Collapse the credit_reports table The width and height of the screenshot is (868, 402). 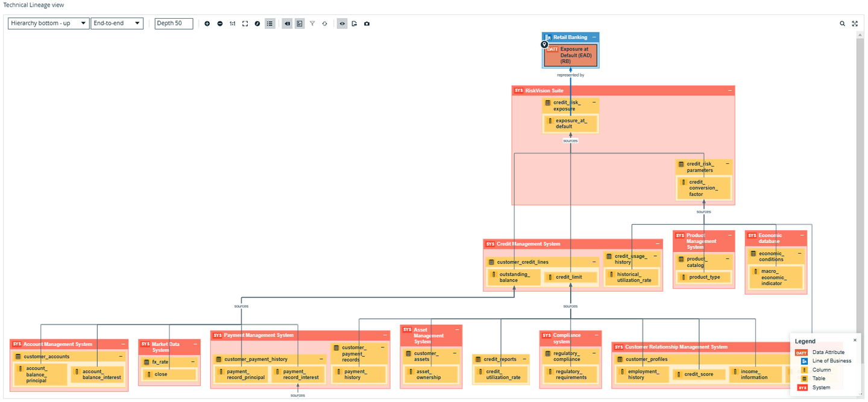pyautogui.click(x=525, y=359)
